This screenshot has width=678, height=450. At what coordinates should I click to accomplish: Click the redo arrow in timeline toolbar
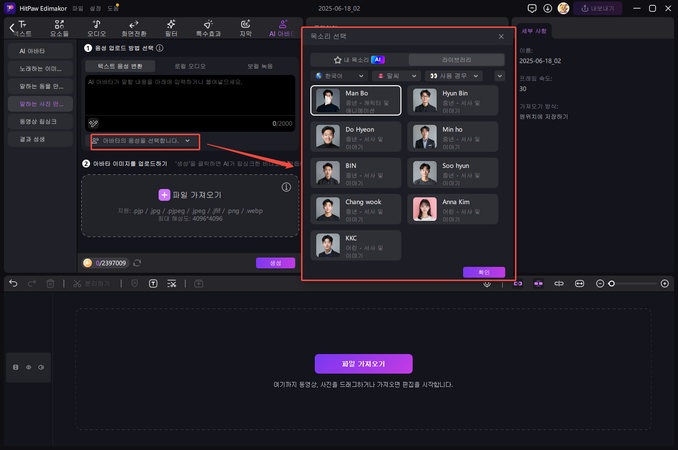(32, 284)
